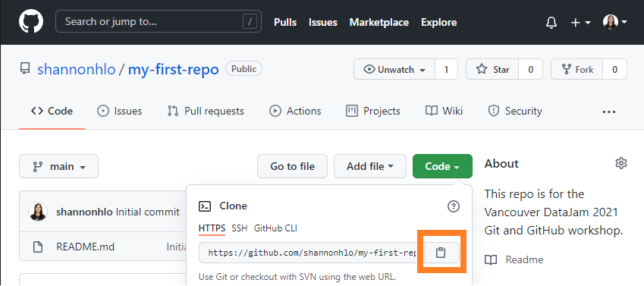Screen dimensions: 644x286
Task: Click the Search or jump to field
Action: (x=159, y=21)
